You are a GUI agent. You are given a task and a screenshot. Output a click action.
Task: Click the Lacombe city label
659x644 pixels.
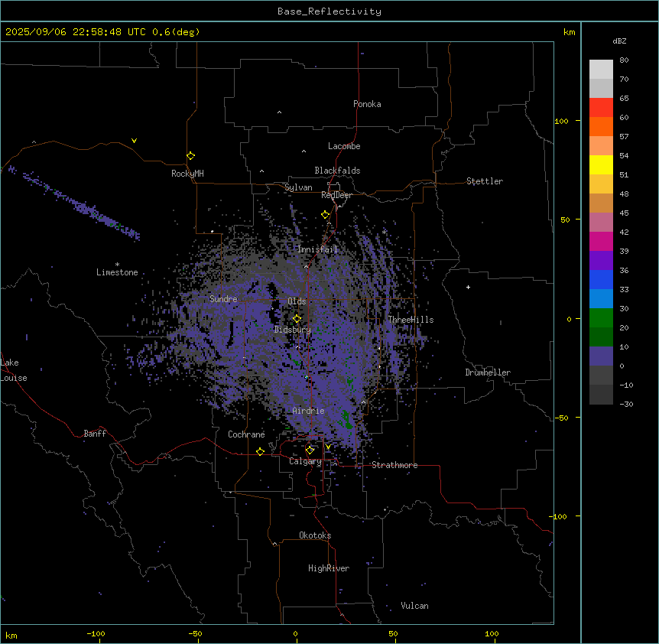tap(344, 146)
